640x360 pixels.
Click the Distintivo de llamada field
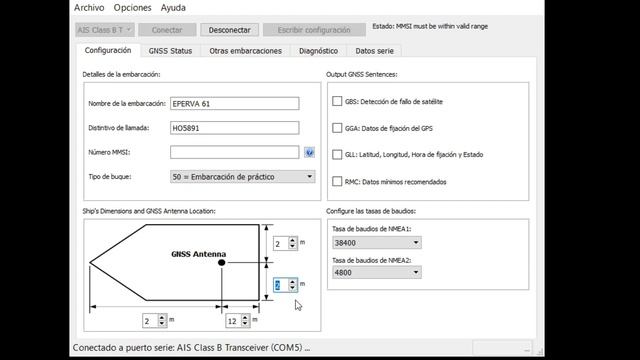tap(235, 128)
